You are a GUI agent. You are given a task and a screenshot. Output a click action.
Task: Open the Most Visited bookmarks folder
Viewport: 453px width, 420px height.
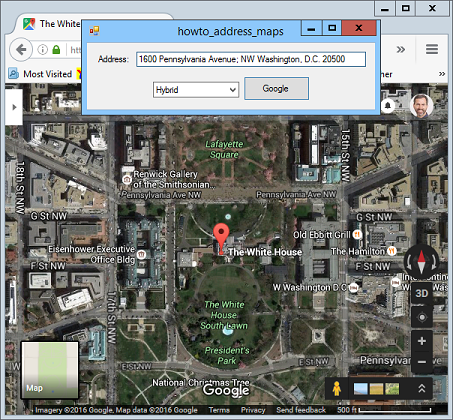click(x=40, y=74)
